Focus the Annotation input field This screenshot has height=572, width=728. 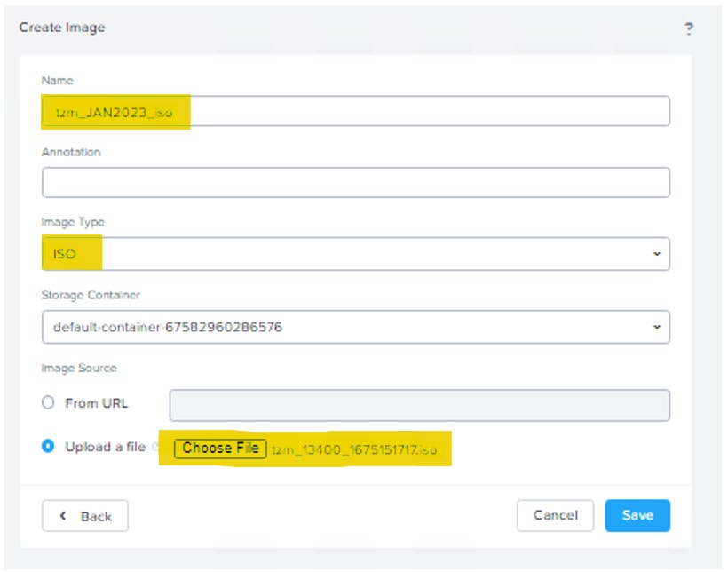[355, 182]
